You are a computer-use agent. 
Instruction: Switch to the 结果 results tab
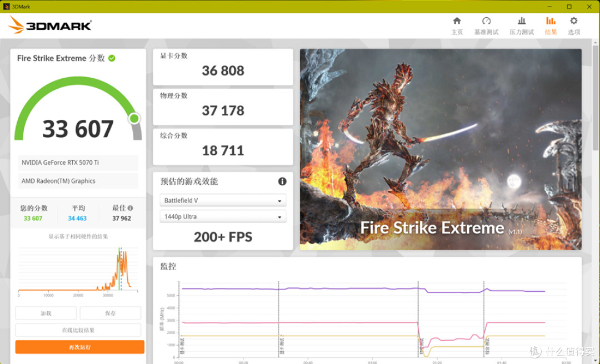tap(551, 26)
